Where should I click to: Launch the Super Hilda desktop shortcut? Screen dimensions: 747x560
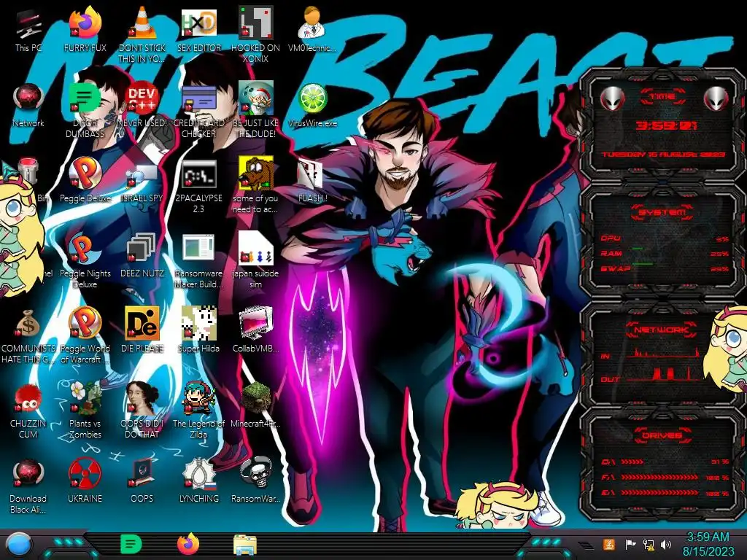click(x=199, y=330)
